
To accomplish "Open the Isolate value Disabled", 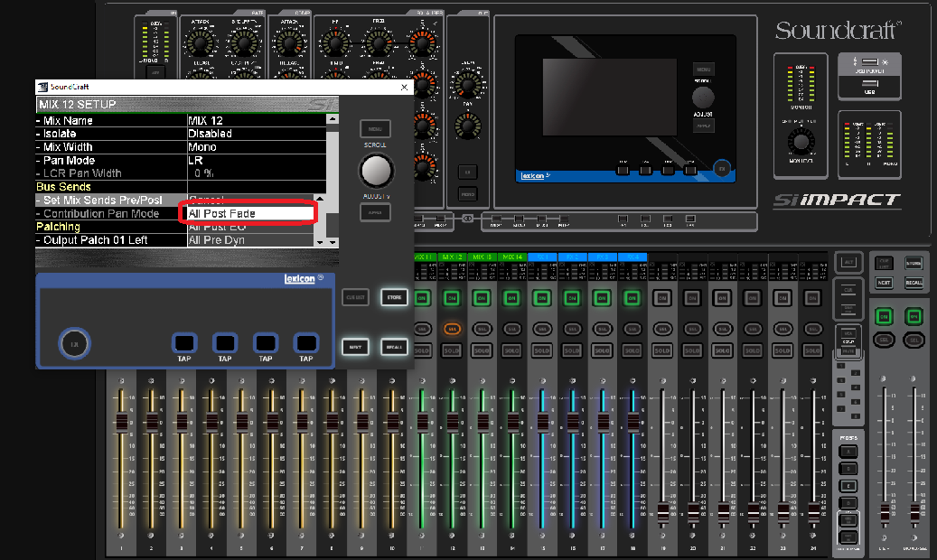I will tap(257, 134).
